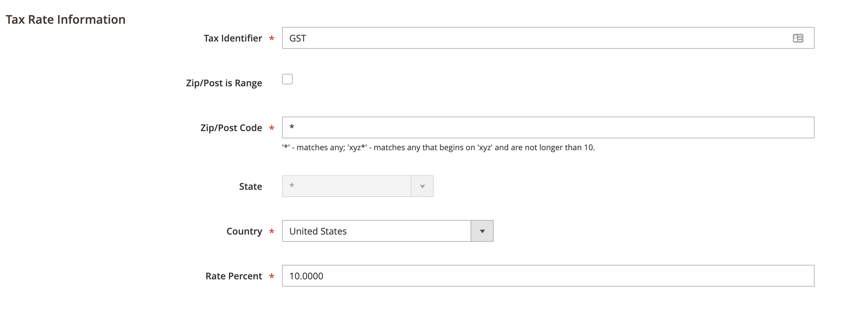Image resolution: width=868 pixels, height=309 pixels.
Task: Click the State dropdown arrow
Action: (422, 186)
